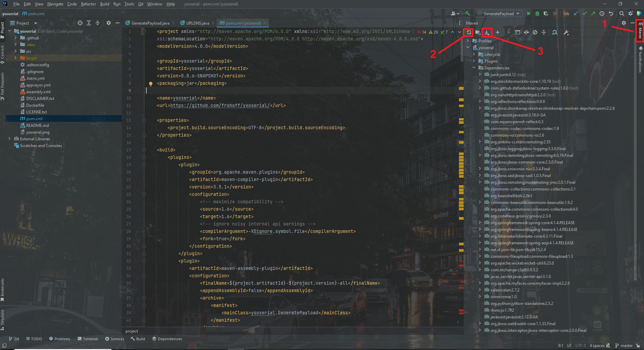Open the Build menu
Screen dimensions: 644x350
[105, 4]
